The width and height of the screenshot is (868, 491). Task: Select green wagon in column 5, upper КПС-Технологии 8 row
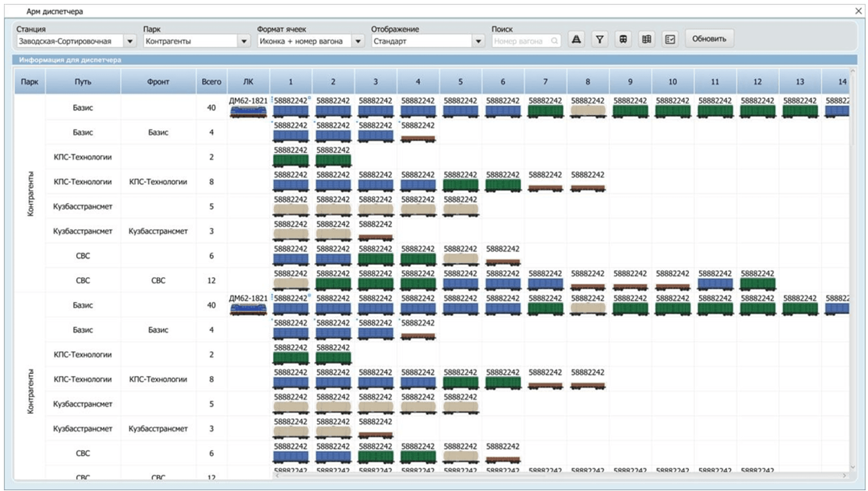point(460,185)
